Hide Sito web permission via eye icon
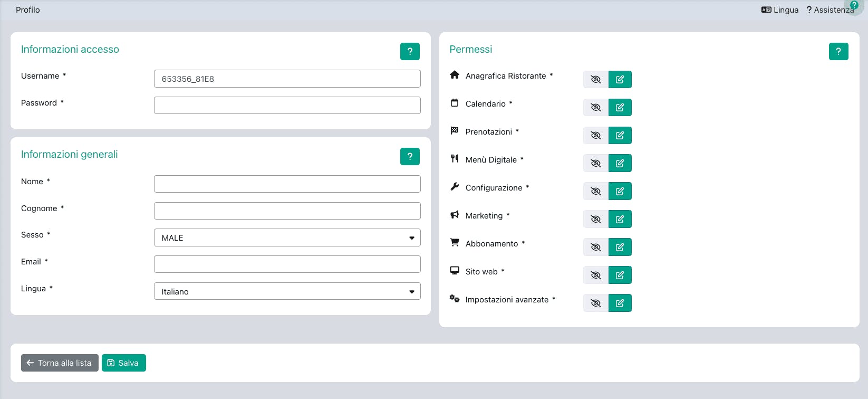The height and width of the screenshot is (399, 868). pos(596,275)
